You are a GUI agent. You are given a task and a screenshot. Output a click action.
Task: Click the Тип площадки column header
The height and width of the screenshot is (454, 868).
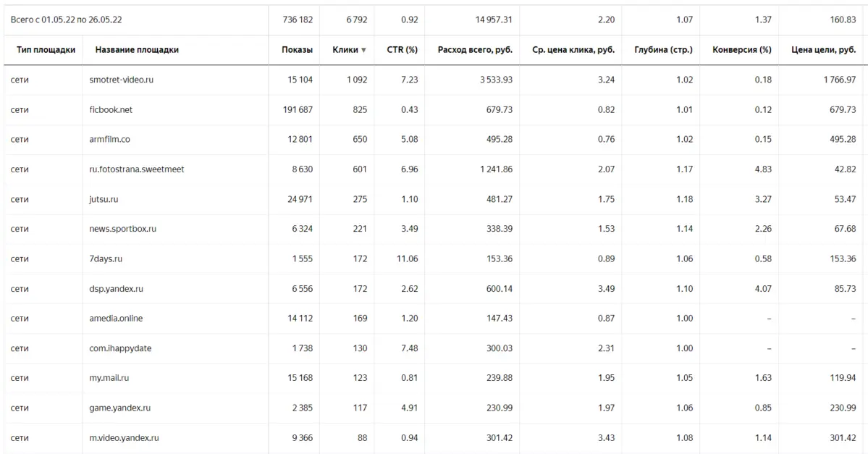46,50
